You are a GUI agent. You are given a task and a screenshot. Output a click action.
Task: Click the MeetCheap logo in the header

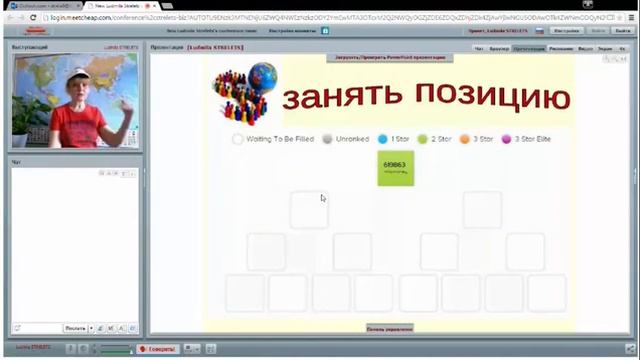[x=36, y=31]
